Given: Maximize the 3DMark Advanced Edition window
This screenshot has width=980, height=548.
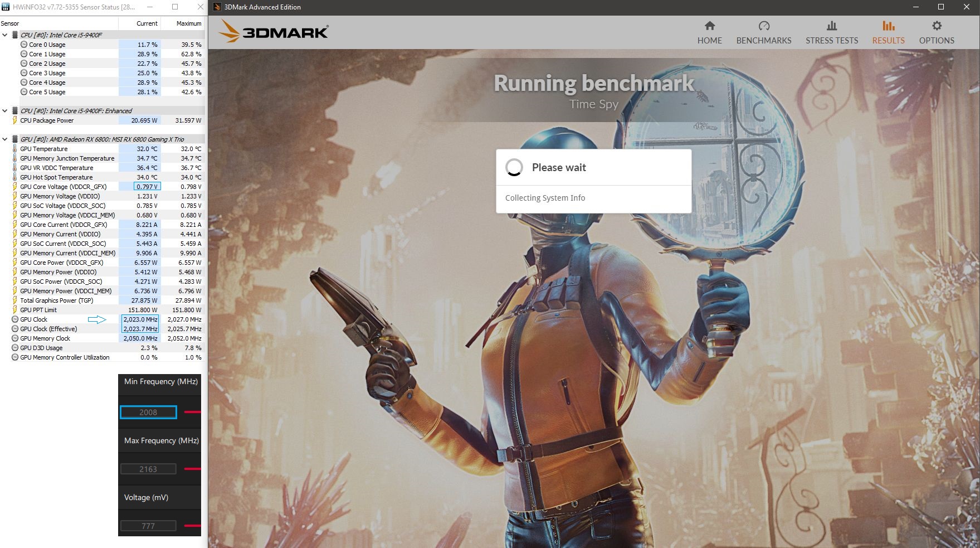Looking at the screenshot, I should point(941,7).
